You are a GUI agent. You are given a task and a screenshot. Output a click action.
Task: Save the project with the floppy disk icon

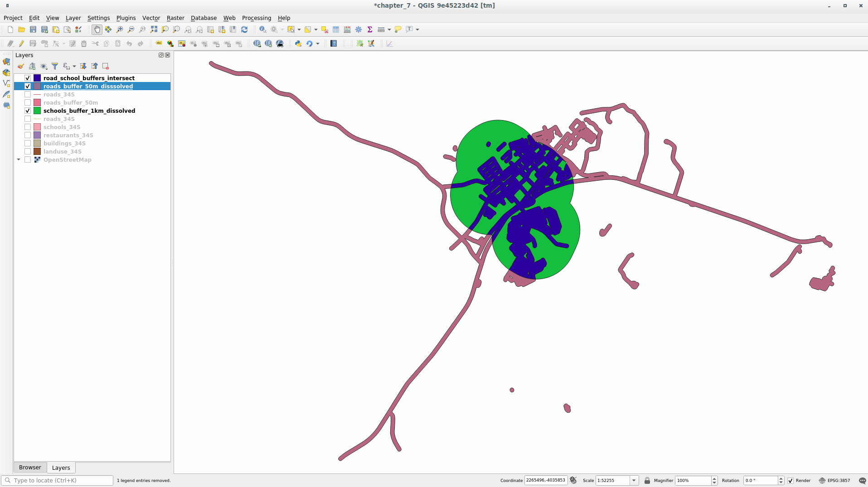pos(33,29)
